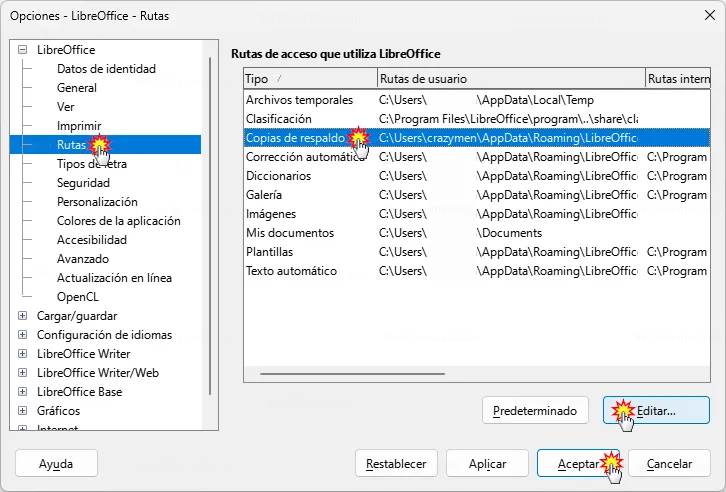Expand Configuración de idiomas node
This screenshot has width=726, height=492.
coord(22,335)
